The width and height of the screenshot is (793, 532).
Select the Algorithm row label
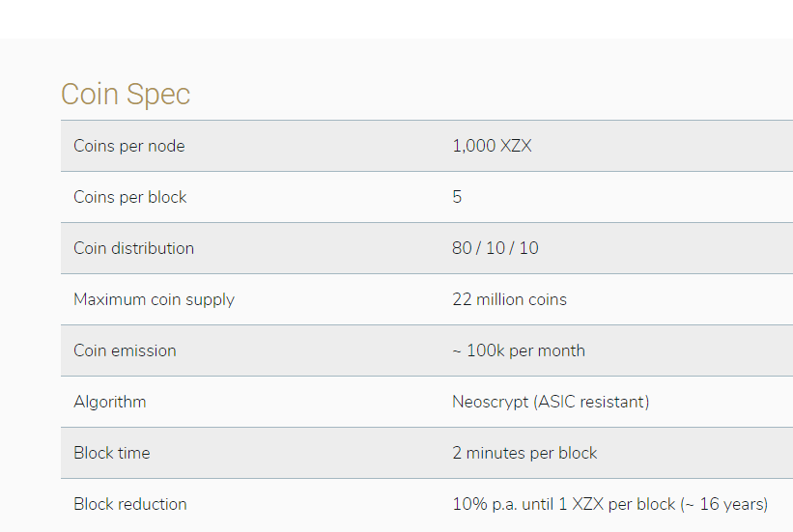click(109, 402)
